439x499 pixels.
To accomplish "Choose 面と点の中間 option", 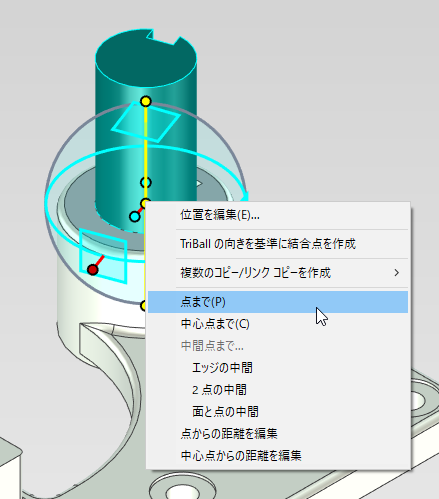I will point(278,412).
